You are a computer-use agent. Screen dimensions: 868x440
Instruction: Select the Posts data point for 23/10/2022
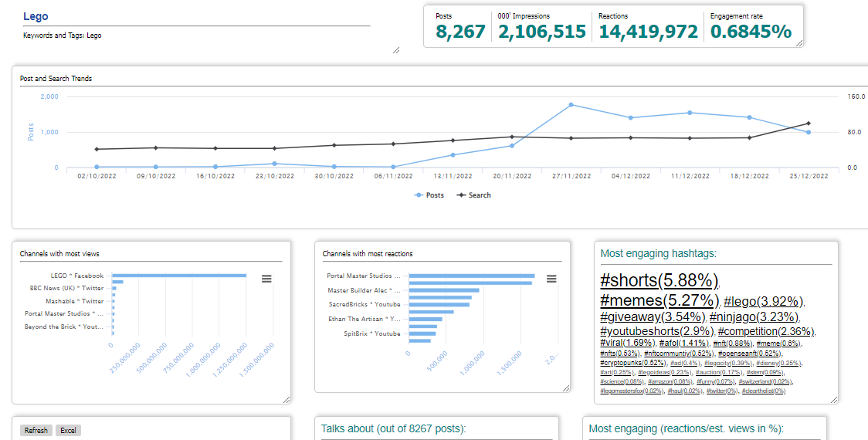click(x=275, y=164)
